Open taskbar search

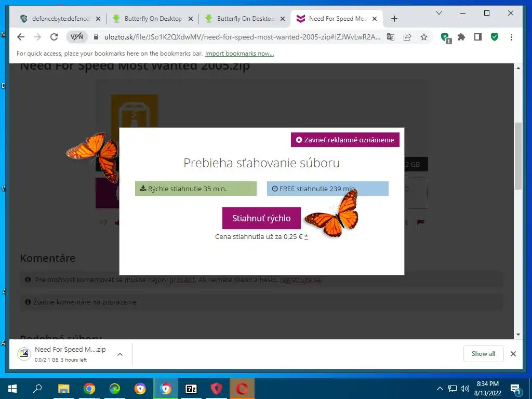point(37,389)
